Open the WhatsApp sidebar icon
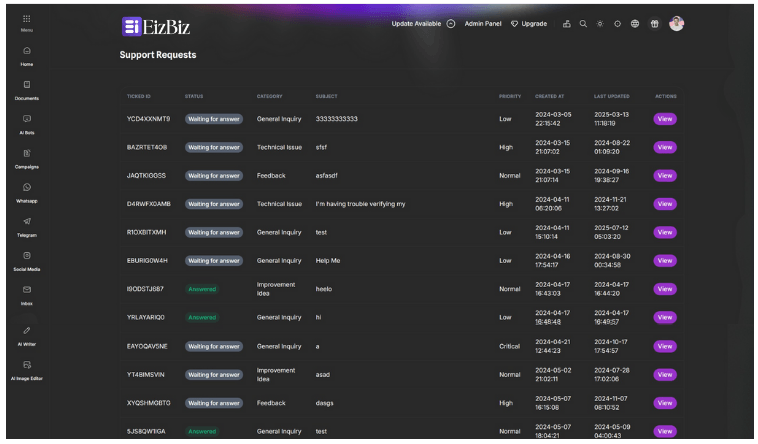The height and width of the screenshot is (444, 758). coord(26,188)
